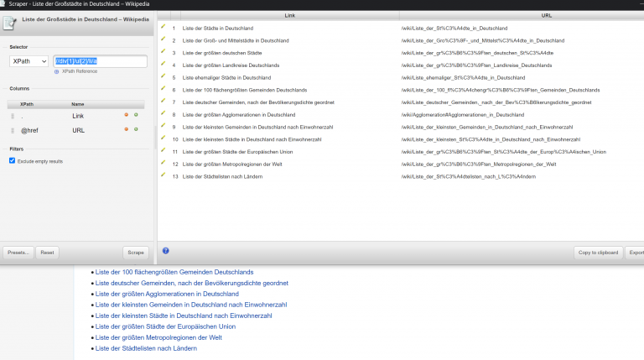The height and width of the screenshot is (360, 644).
Task: Click the XPath Reference info icon
Action: point(57,71)
